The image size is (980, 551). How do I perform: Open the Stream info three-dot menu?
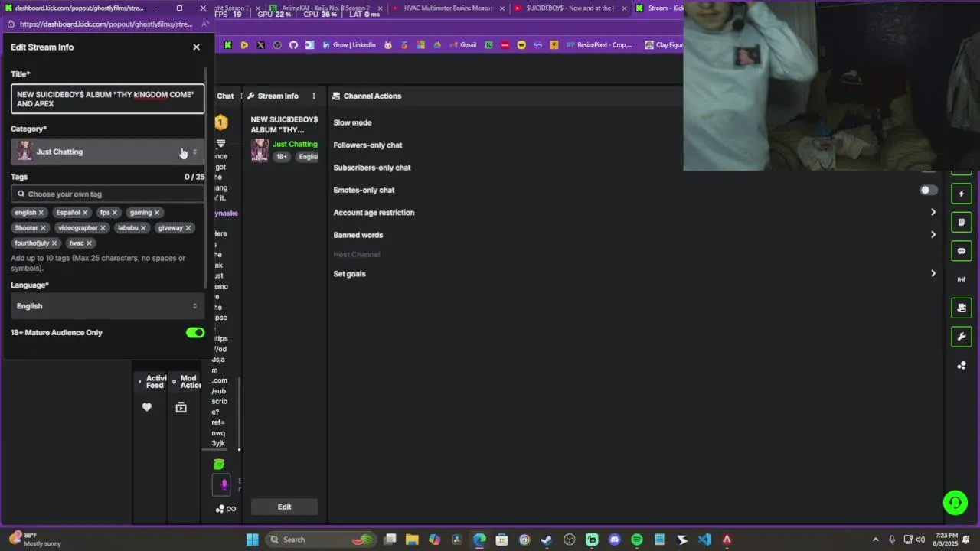coord(313,96)
